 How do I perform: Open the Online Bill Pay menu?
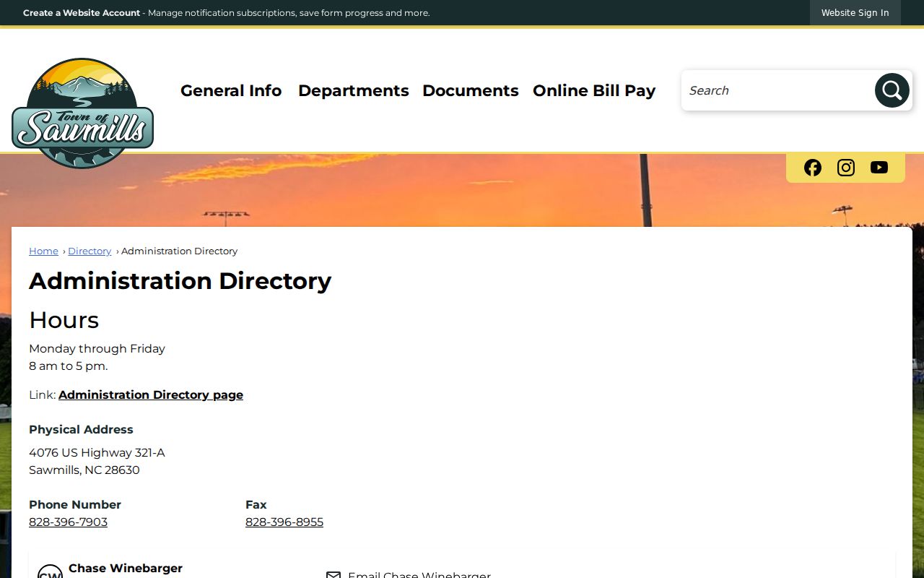tap(594, 90)
